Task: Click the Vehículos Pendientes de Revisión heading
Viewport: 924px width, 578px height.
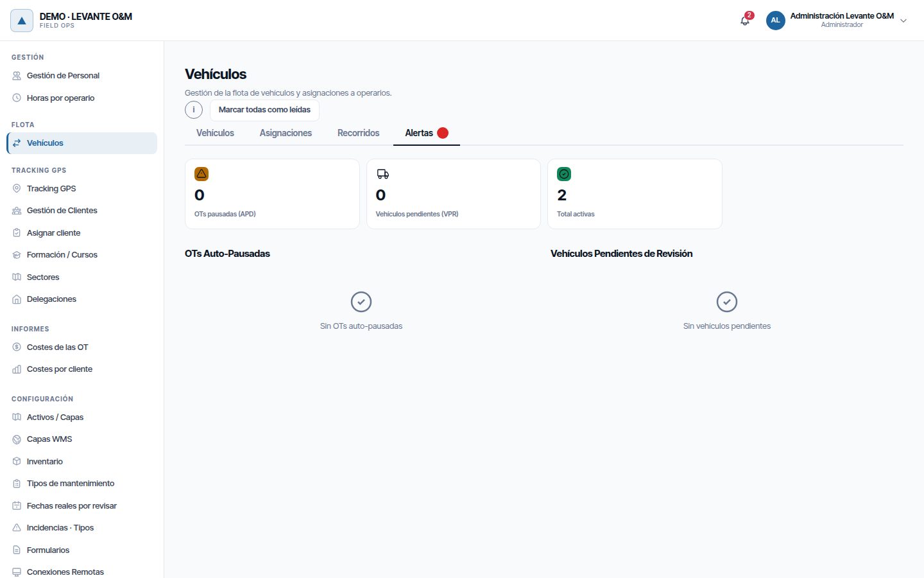Action: 621,254
